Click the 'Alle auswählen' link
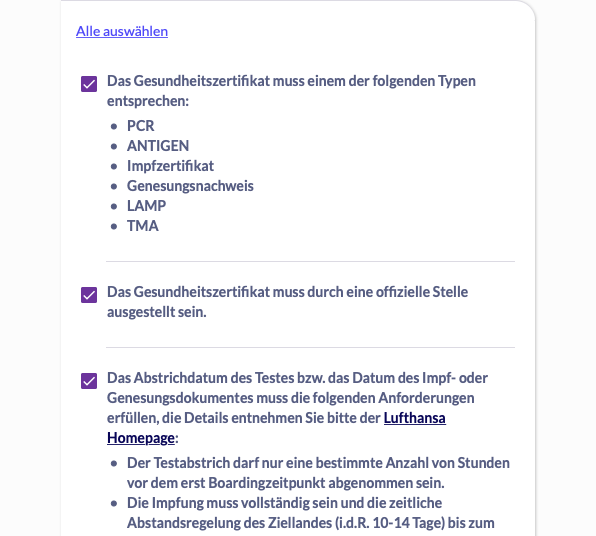The height and width of the screenshot is (536, 596). [x=122, y=31]
